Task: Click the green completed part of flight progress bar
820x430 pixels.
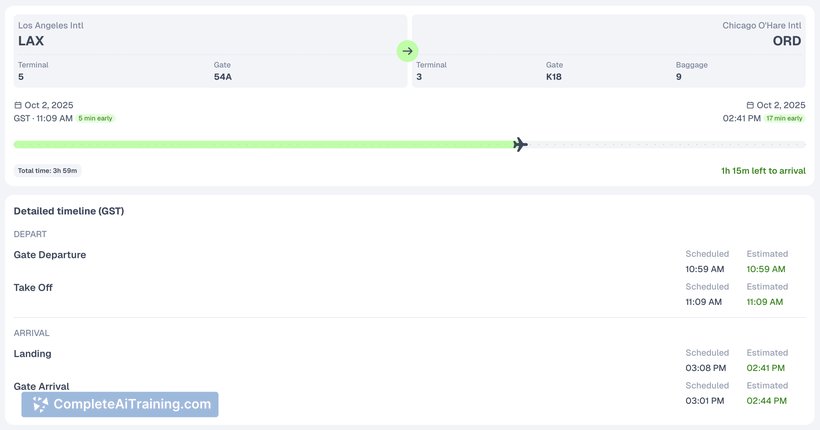Action: coord(260,145)
